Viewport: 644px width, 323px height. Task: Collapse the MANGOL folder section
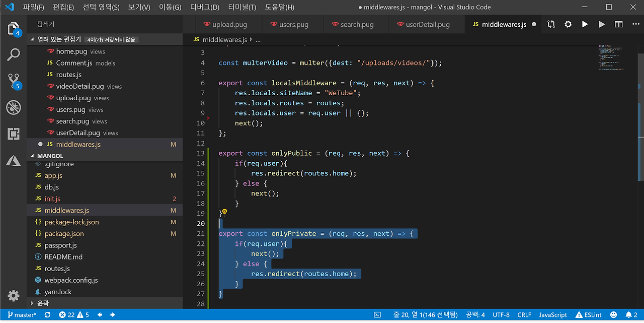point(105,156)
